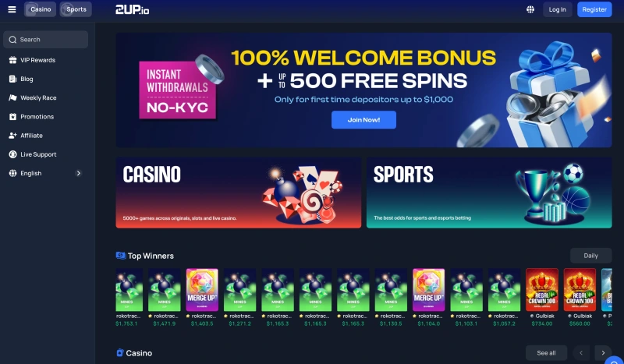Viewport: 624px width, 364px height.
Task: Open the Blog sidebar icon
Action: pyautogui.click(x=12, y=79)
